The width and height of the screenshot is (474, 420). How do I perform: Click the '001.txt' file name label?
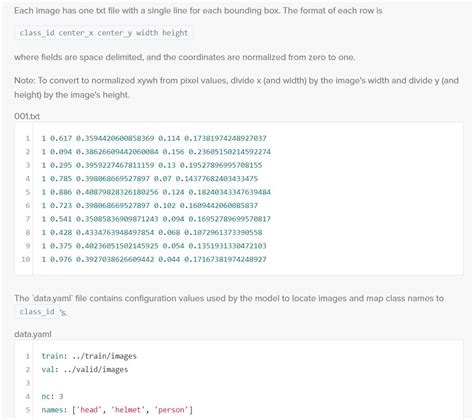click(27, 116)
